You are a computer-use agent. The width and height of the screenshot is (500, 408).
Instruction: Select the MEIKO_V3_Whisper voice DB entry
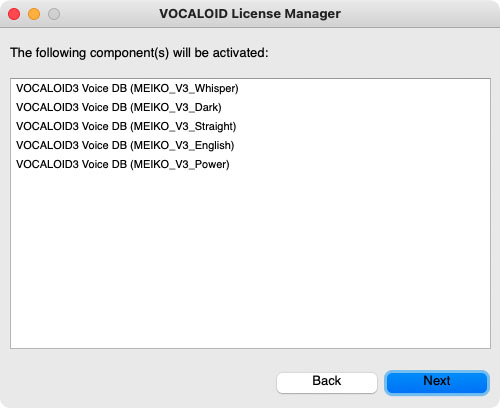click(250, 88)
